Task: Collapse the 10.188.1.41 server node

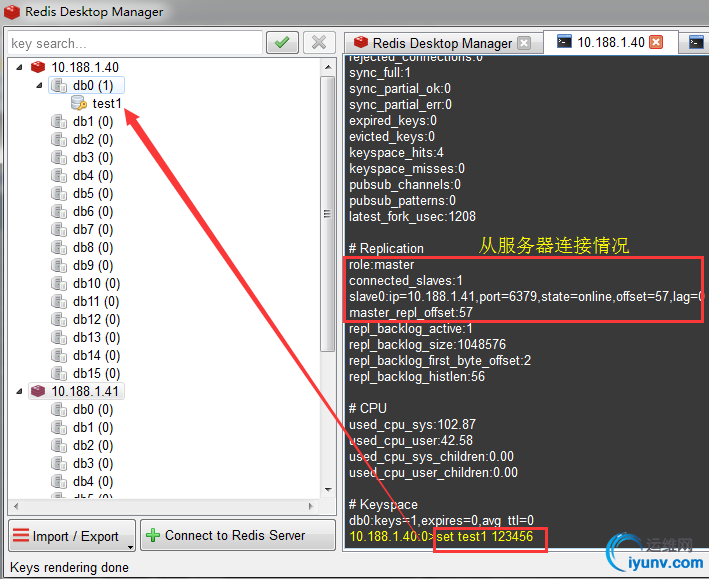Action: pos(19,391)
